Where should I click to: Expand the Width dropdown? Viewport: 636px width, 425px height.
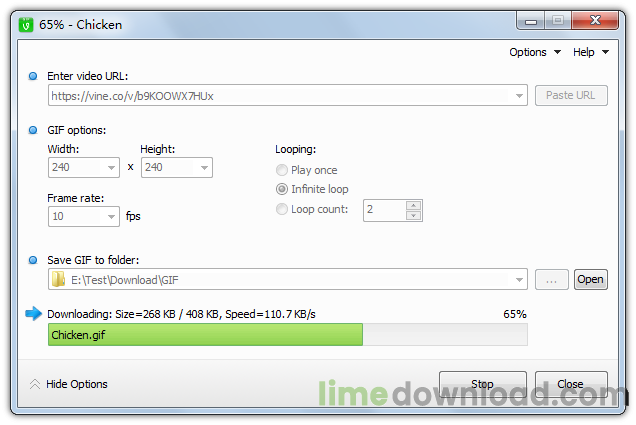(x=111, y=167)
